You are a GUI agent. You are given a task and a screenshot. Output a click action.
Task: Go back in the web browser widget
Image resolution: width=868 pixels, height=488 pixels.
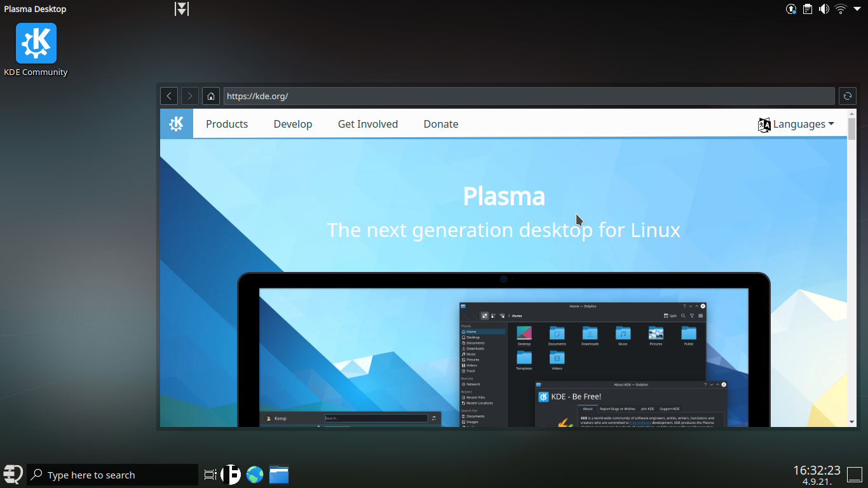click(x=168, y=96)
